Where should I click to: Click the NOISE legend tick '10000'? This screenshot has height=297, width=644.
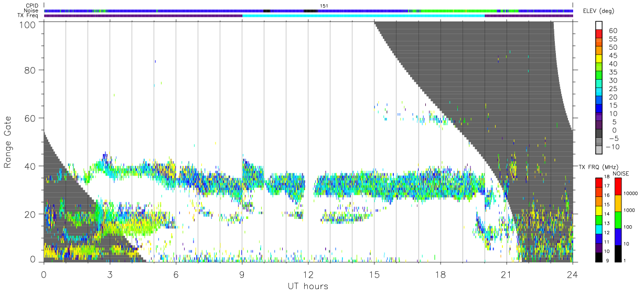coord(630,193)
